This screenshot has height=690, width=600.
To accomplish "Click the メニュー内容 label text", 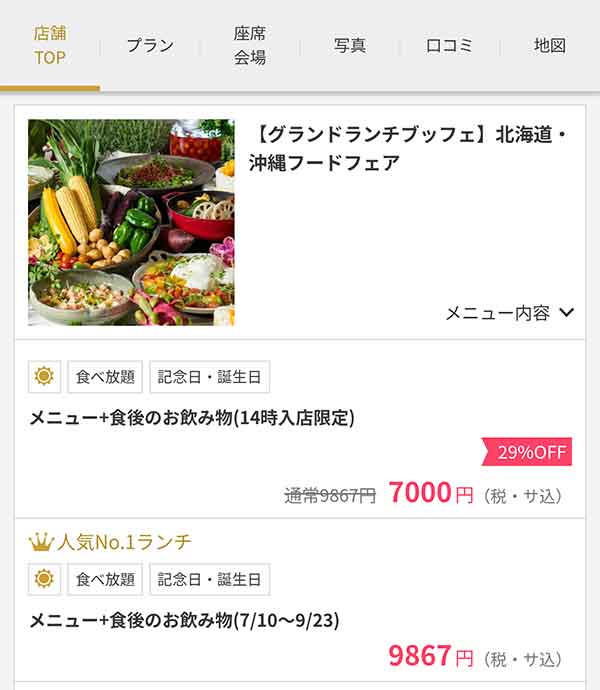I will pyautogui.click(x=497, y=313).
